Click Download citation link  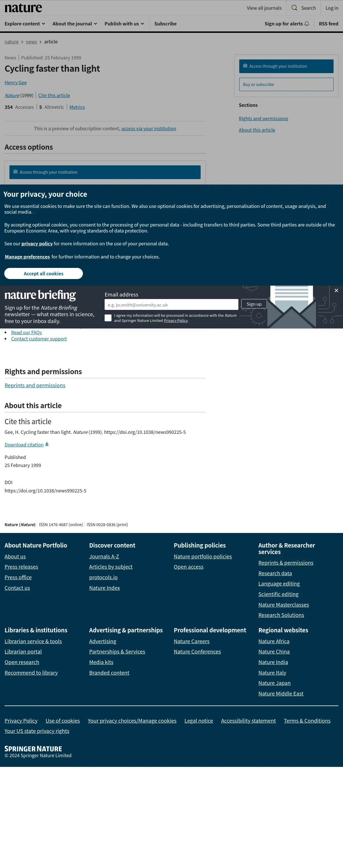pos(24,445)
